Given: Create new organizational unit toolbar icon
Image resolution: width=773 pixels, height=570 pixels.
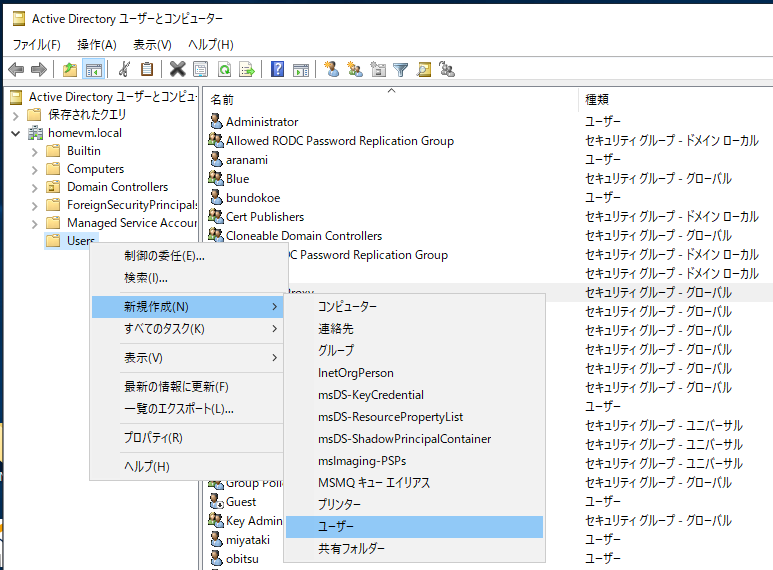Looking at the screenshot, I should [378, 70].
